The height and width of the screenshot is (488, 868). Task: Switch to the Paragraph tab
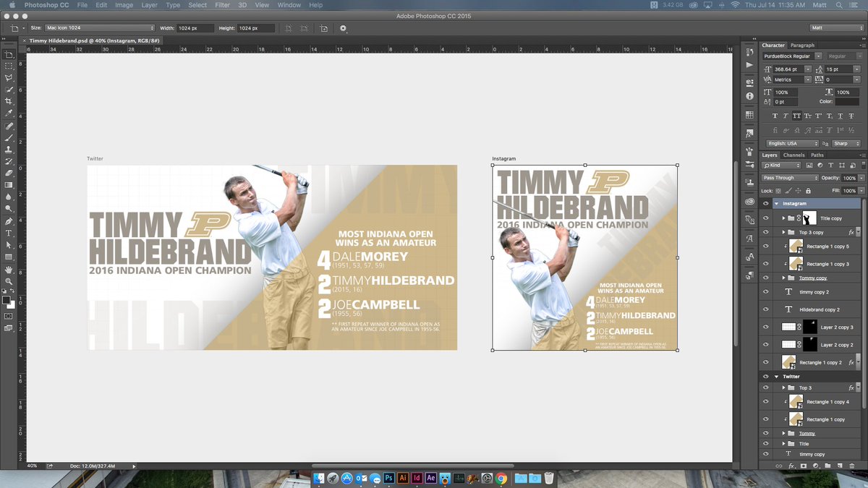[x=802, y=45]
